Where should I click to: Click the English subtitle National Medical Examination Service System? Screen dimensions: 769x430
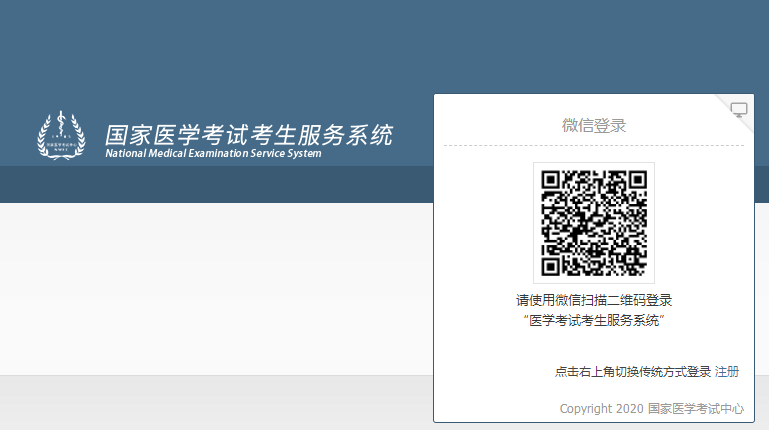(214, 154)
